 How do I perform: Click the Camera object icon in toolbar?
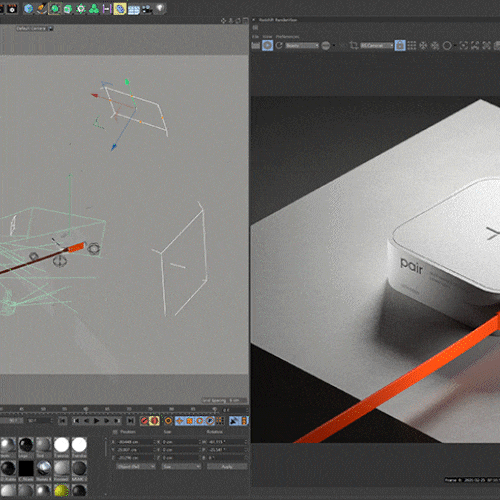147,9
